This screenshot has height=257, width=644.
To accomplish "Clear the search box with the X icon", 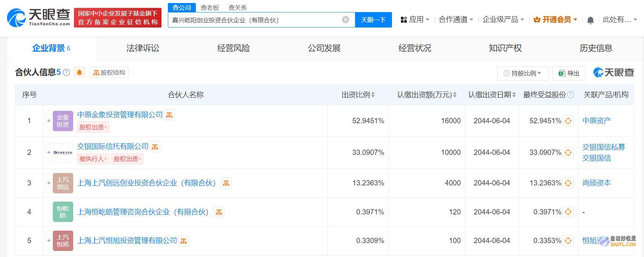I will pos(346,20).
